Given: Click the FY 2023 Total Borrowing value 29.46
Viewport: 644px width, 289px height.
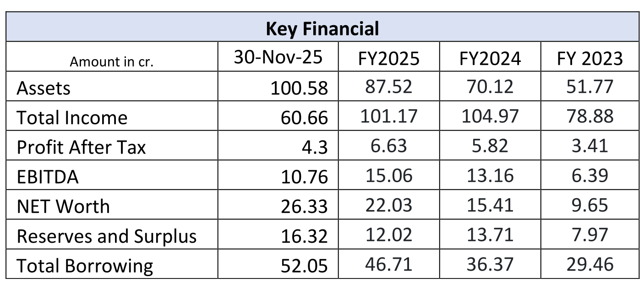Looking at the screenshot, I should click(x=589, y=264).
